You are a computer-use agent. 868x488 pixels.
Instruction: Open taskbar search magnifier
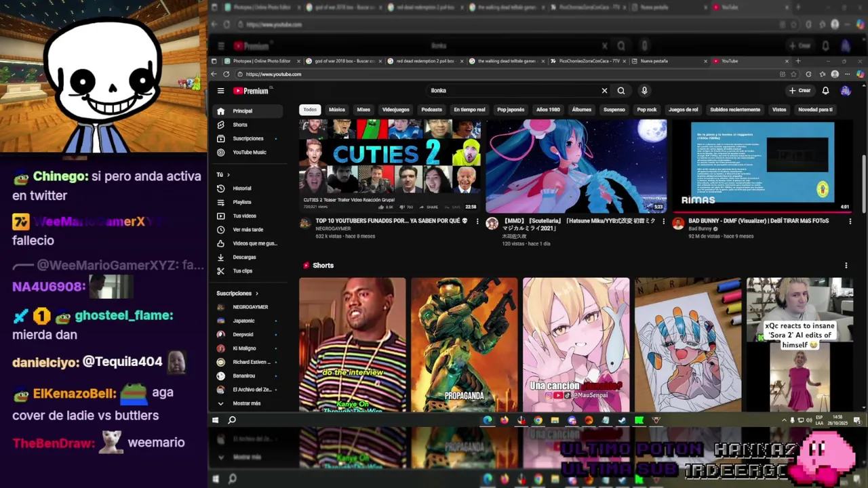(232, 420)
